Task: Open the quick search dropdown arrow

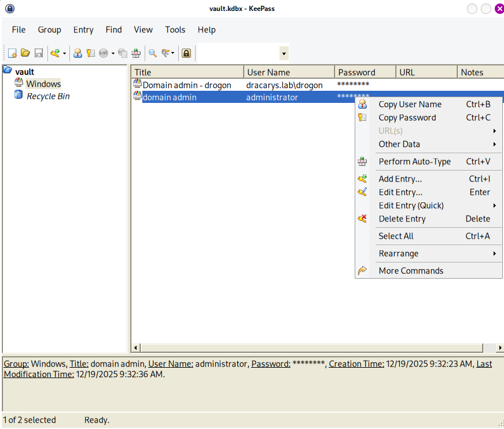Action: click(x=284, y=53)
